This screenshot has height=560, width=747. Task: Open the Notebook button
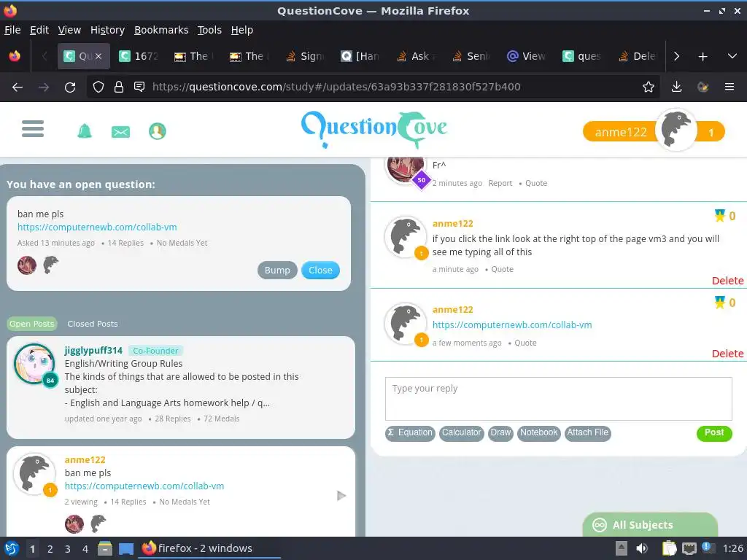[x=538, y=433]
